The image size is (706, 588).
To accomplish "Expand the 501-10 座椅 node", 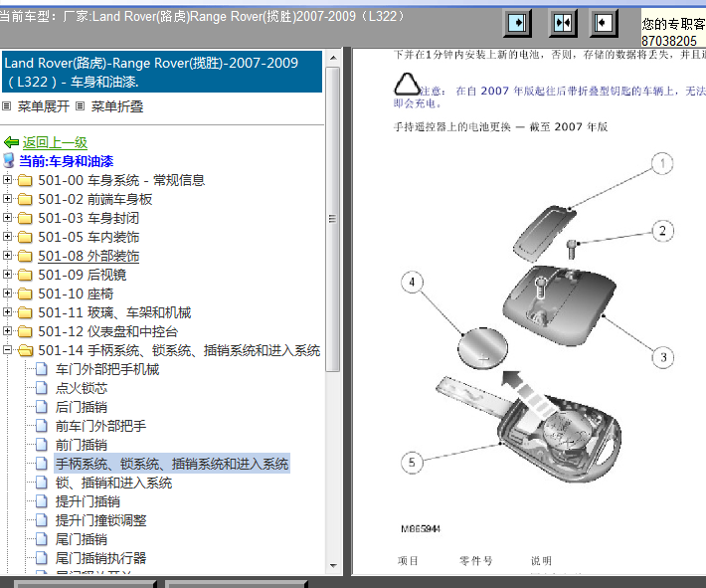I will coord(7,294).
